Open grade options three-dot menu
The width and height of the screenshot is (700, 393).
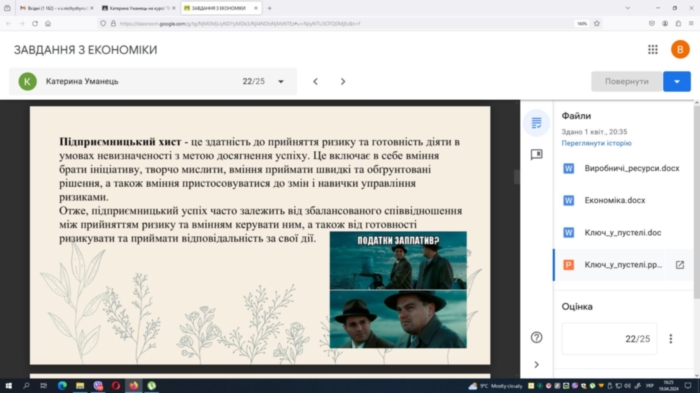coord(670,339)
